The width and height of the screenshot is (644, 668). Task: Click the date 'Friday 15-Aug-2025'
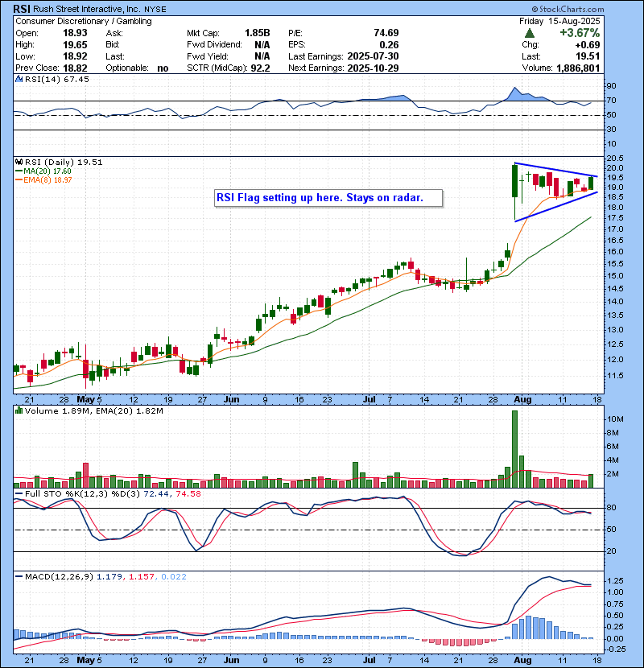pos(559,21)
